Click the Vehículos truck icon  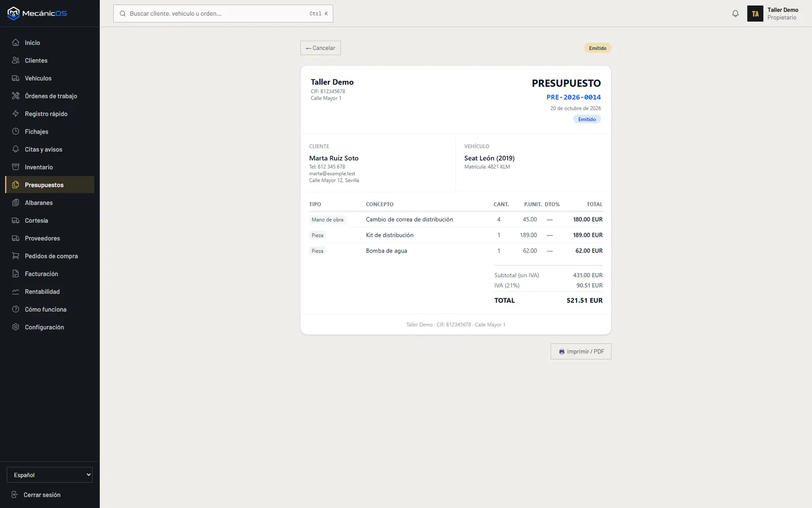point(16,78)
